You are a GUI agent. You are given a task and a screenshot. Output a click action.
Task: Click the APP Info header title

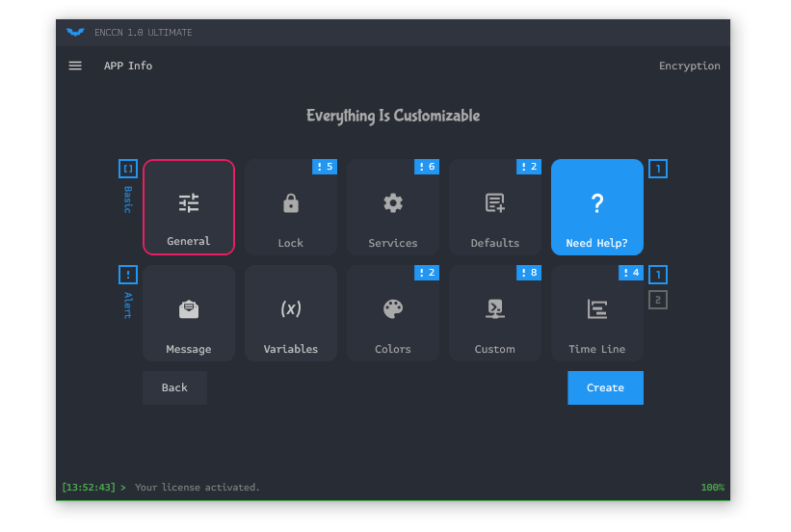click(x=127, y=66)
